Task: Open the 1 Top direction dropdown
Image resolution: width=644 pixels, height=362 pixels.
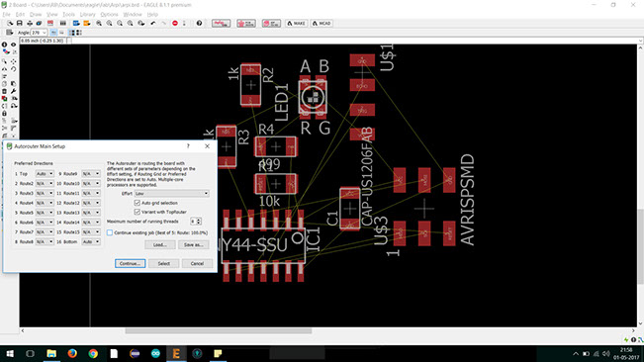Action: tap(45, 174)
